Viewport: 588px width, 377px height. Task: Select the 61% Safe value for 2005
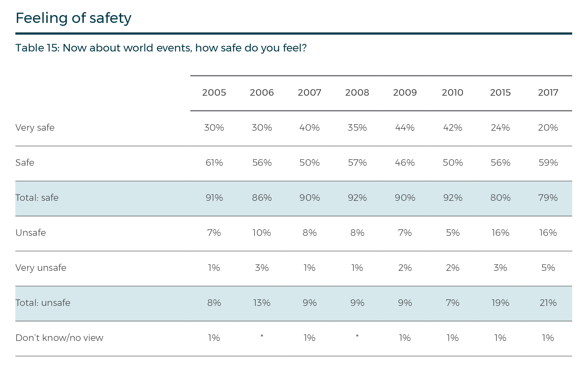coord(214,163)
